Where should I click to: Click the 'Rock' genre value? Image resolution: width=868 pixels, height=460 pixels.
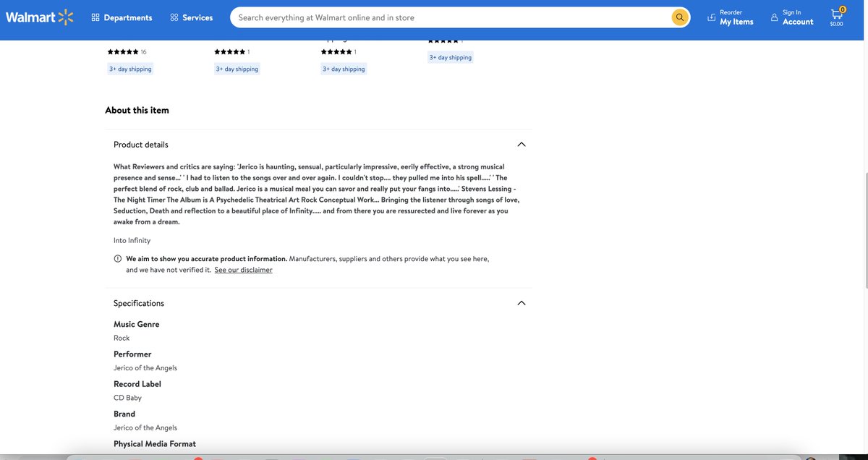[x=122, y=338]
